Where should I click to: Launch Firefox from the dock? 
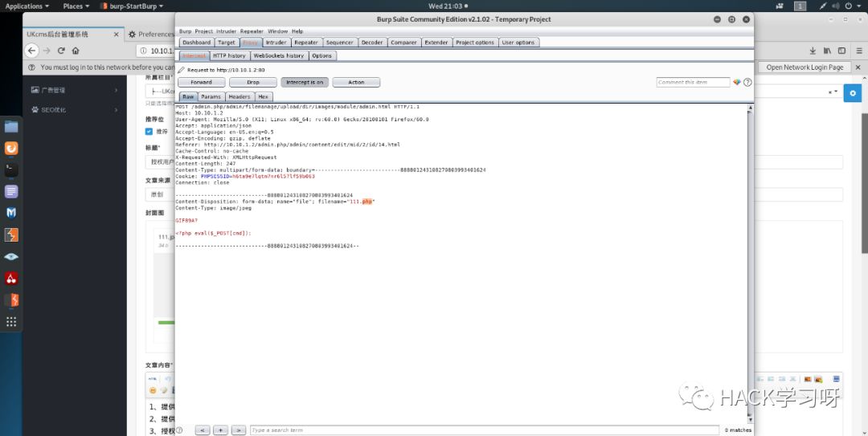(x=11, y=149)
